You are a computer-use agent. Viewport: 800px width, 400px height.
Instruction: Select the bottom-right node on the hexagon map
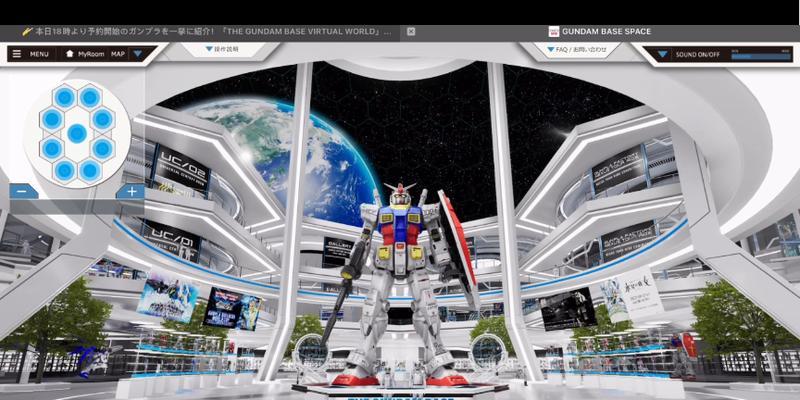(x=90, y=170)
